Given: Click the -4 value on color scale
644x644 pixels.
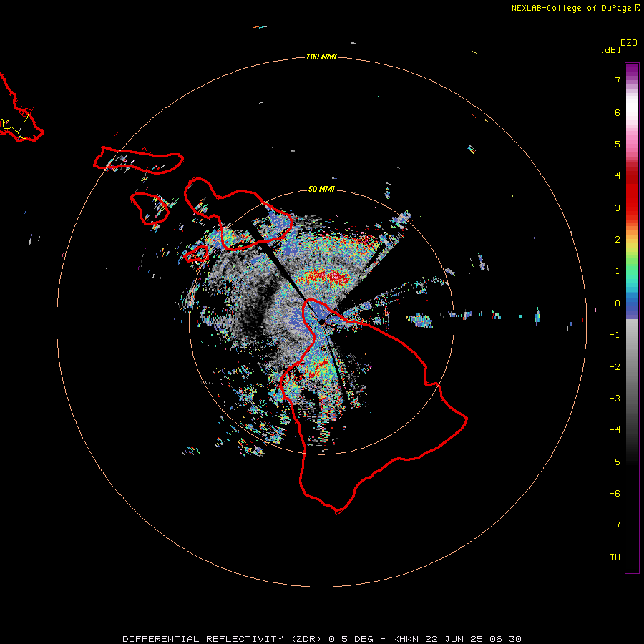Looking at the screenshot, I should pos(615,430).
